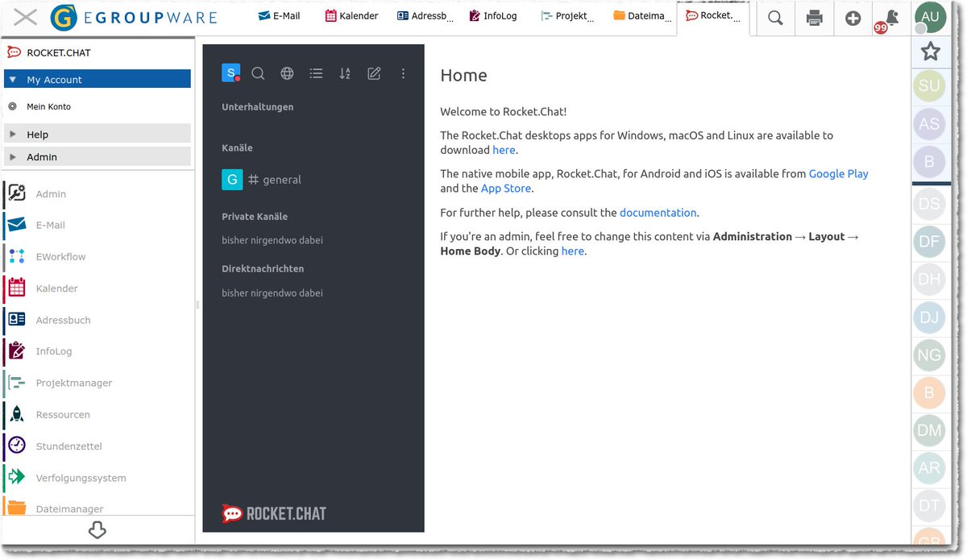Click the add plus circle icon
The image size is (967, 560).
(853, 18)
